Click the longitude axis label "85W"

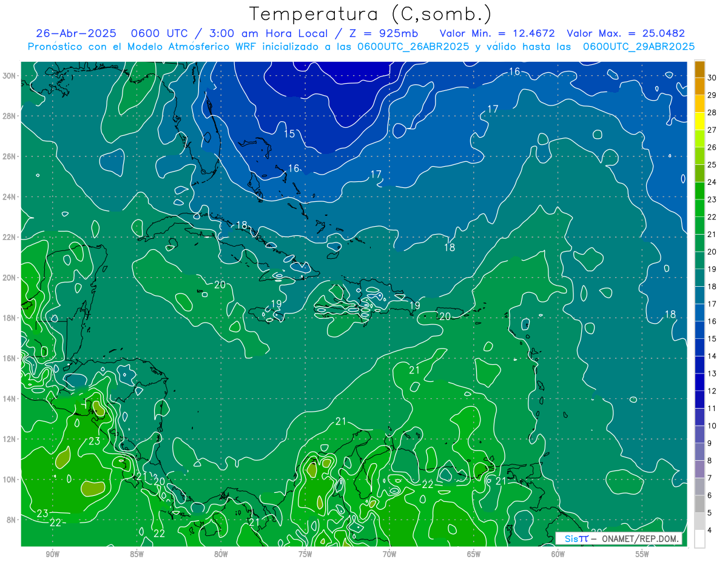tap(137, 554)
